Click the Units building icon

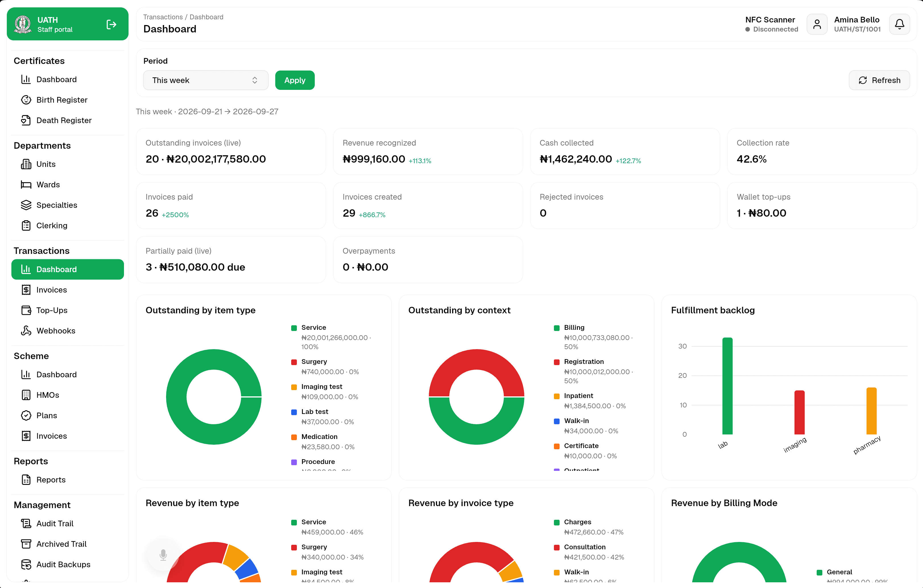pos(26,164)
